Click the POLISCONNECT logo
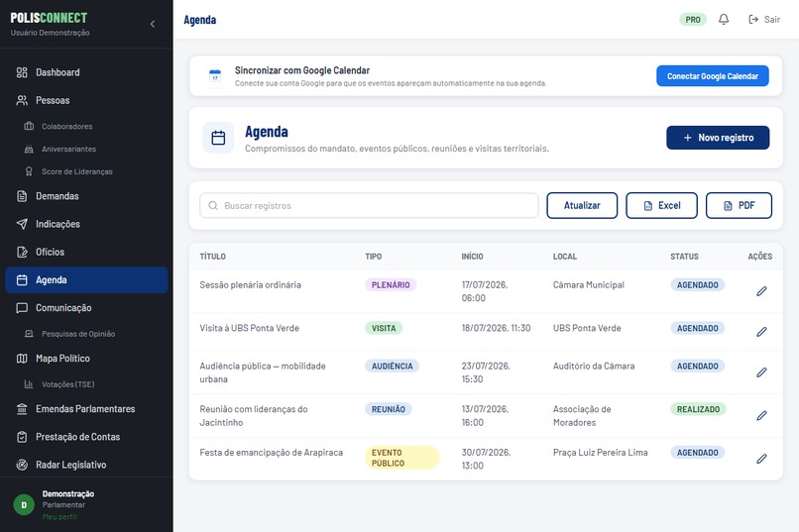799x532 pixels. pyautogui.click(x=49, y=18)
